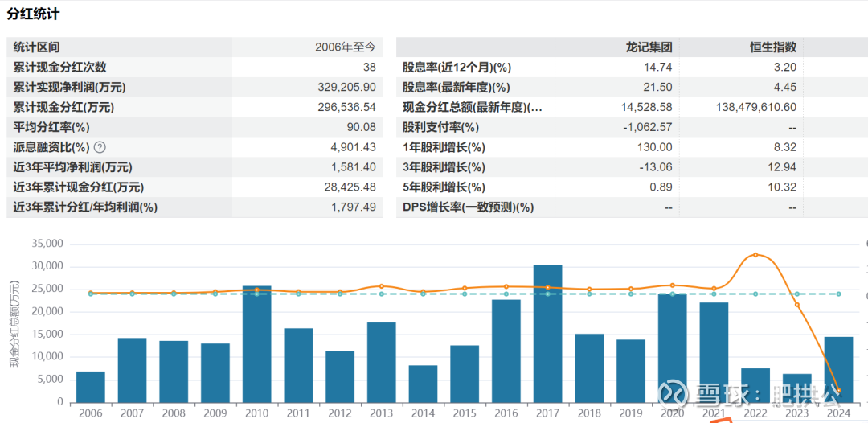Select the 累计现金分红(万元) label
Viewport: 868px width, 423px height.
(x=63, y=108)
